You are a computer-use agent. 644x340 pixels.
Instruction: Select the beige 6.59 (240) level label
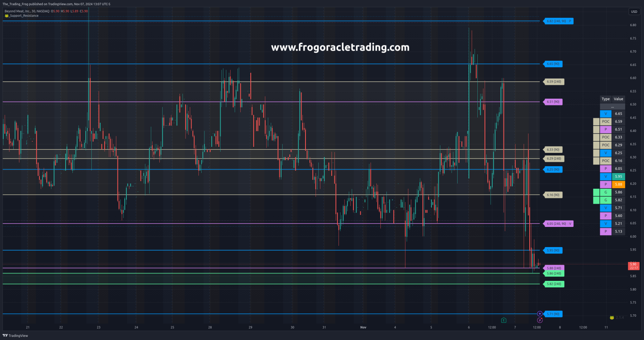pos(554,82)
